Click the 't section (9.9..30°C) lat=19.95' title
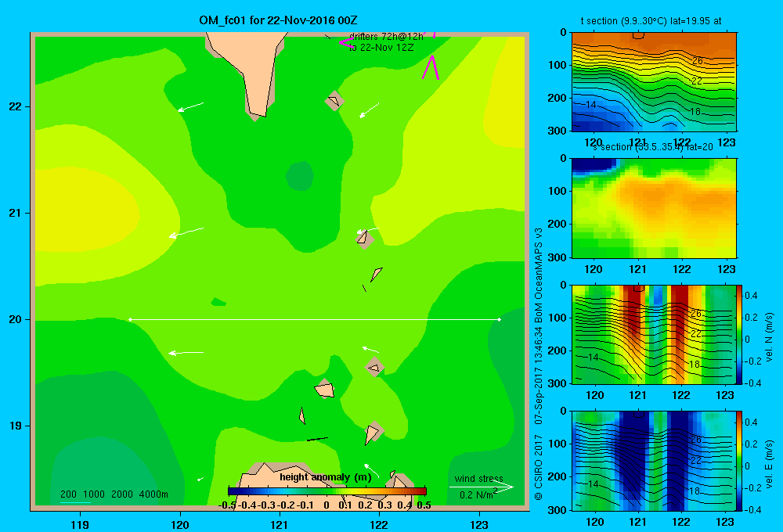Viewport: 783px width, 532px height. (x=651, y=21)
